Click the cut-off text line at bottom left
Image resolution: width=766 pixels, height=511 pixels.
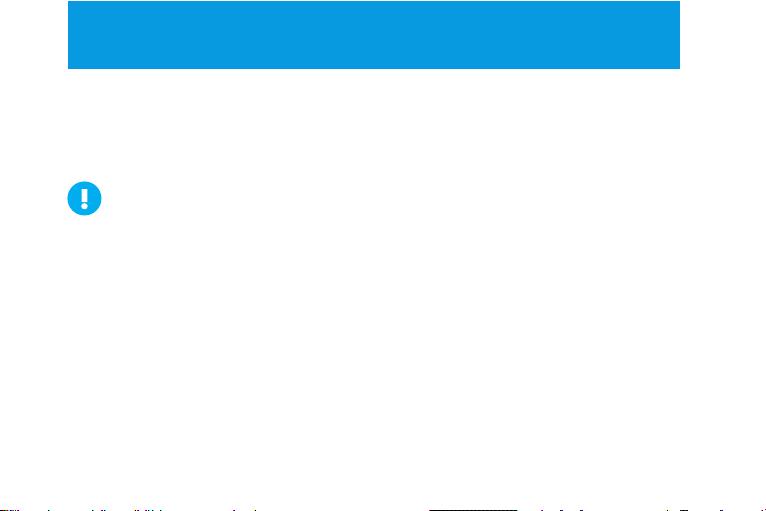(x=128, y=510)
